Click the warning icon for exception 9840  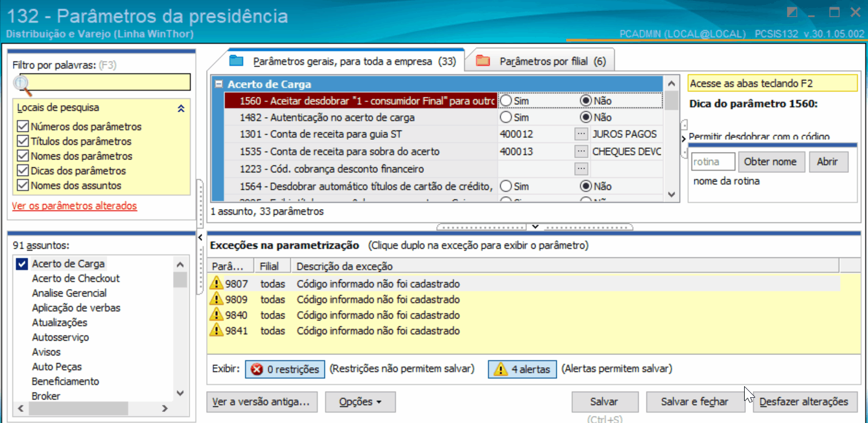(x=217, y=315)
